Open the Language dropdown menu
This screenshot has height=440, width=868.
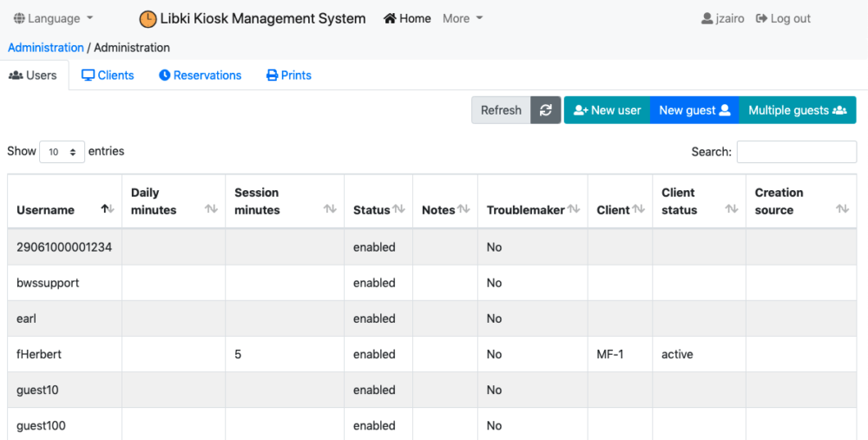tap(54, 18)
